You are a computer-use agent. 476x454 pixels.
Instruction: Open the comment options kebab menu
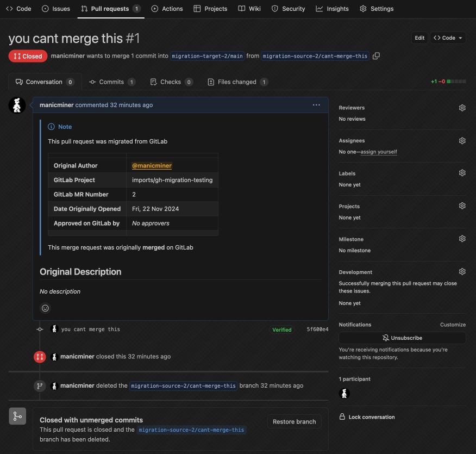click(x=316, y=105)
